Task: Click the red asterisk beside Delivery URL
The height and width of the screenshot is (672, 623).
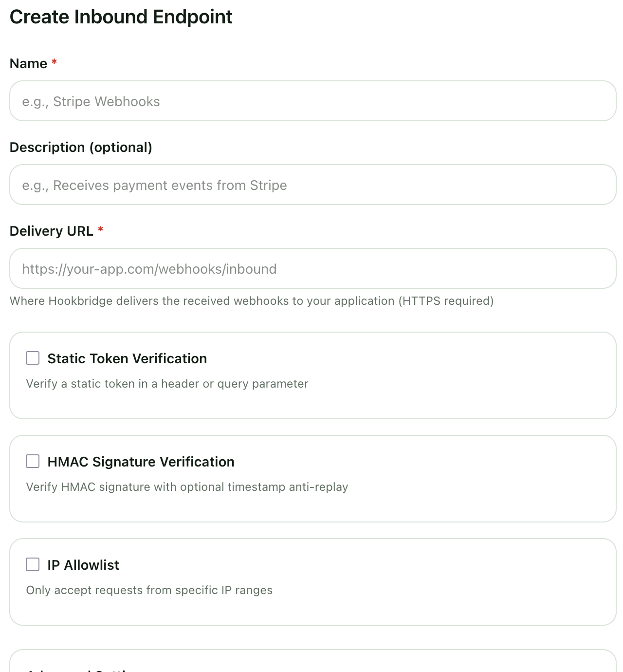Action: (100, 229)
